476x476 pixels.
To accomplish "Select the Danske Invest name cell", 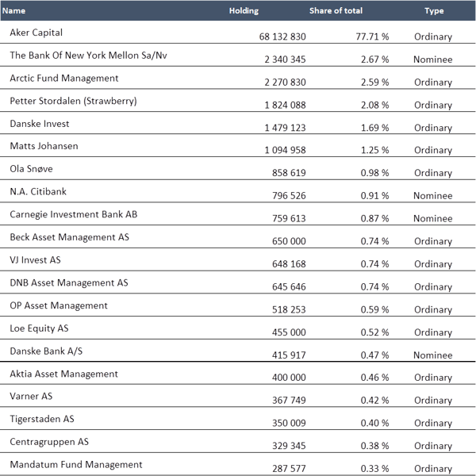I will [x=40, y=124].
